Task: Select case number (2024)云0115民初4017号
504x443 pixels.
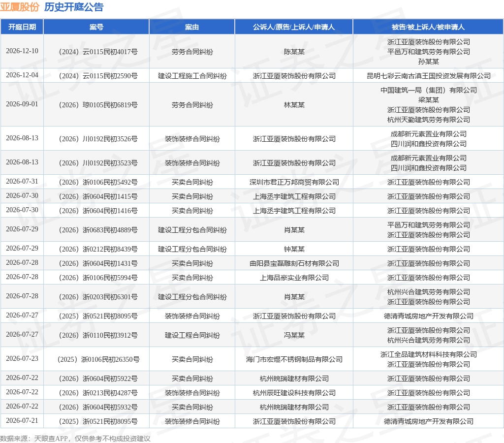Action: [98, 52]
